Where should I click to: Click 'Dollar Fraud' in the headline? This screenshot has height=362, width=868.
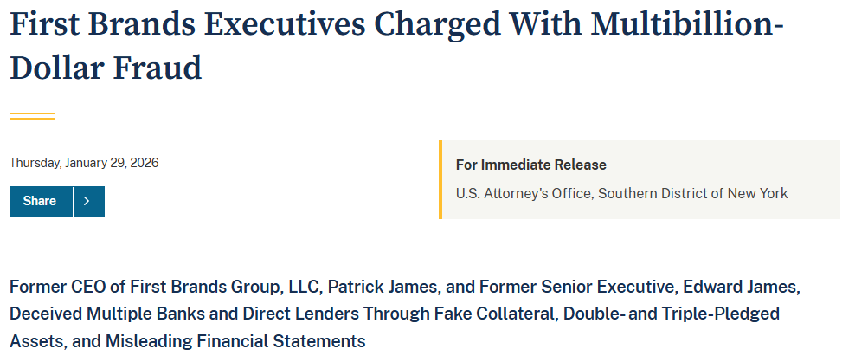point(106,68)
